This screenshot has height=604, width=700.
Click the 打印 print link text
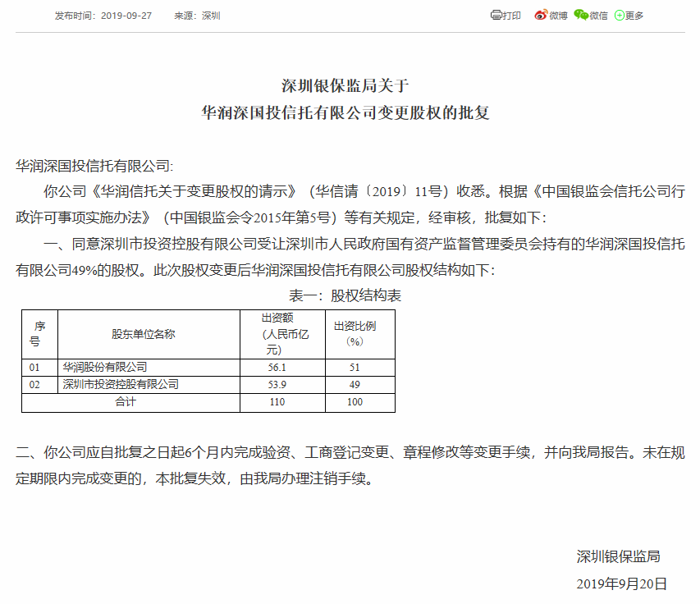(x=512, y=16)
